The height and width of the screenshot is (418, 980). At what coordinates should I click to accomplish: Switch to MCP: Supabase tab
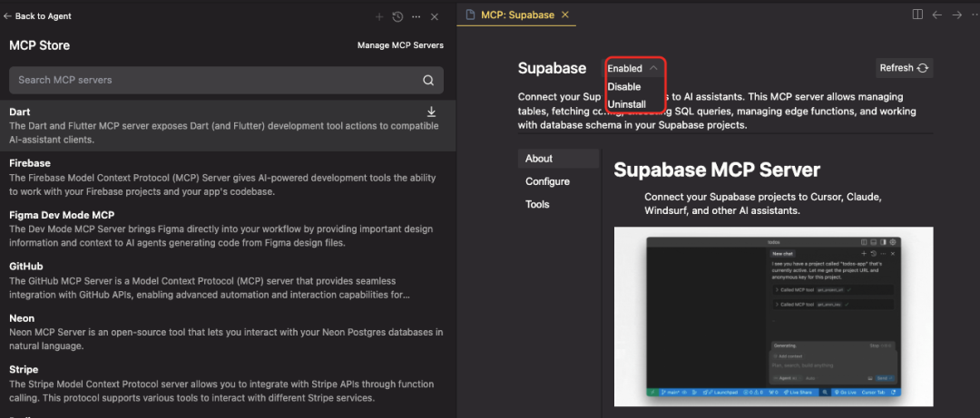point(517,15)
